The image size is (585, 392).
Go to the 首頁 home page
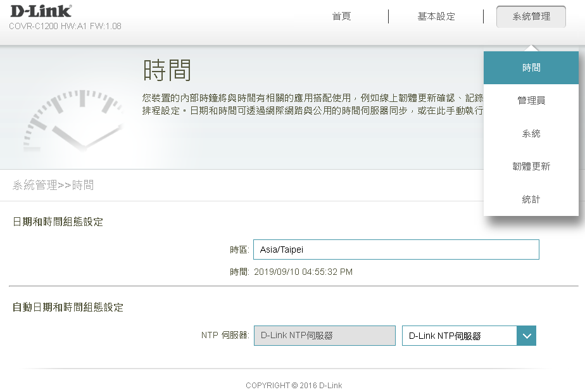(341, 16)
